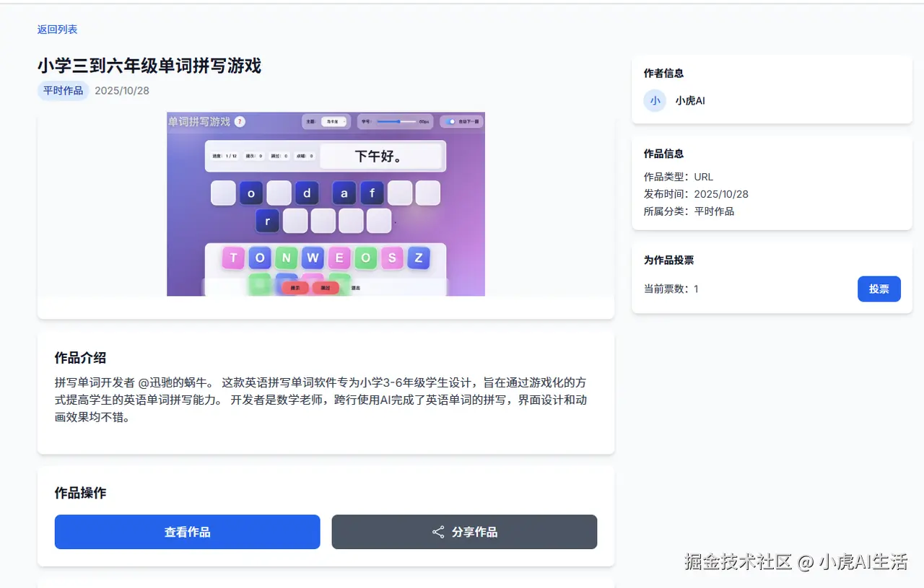
Task: Click the 平时作品 category tag
Action: (x=64, y=91)
